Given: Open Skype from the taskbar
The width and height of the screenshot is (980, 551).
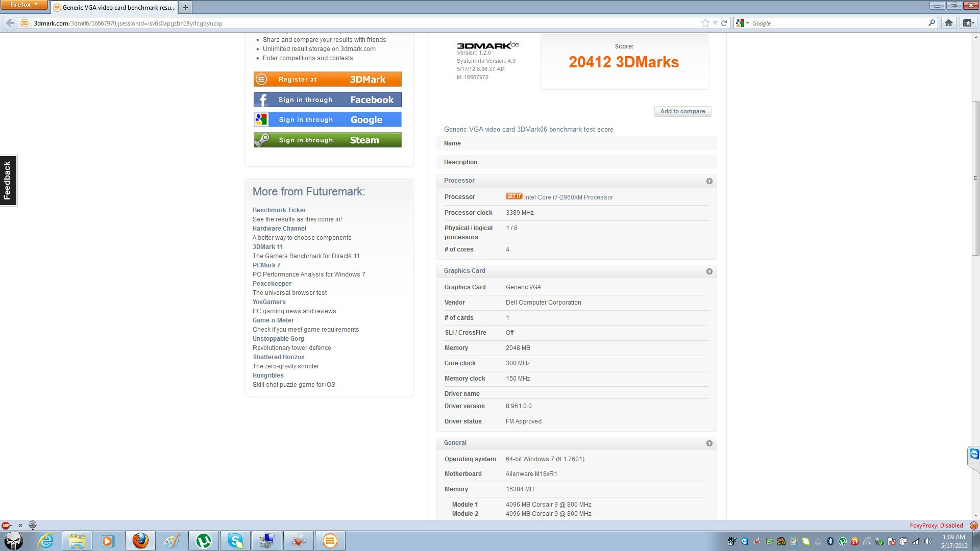Looking at the screenshot, I should (235, 541).
